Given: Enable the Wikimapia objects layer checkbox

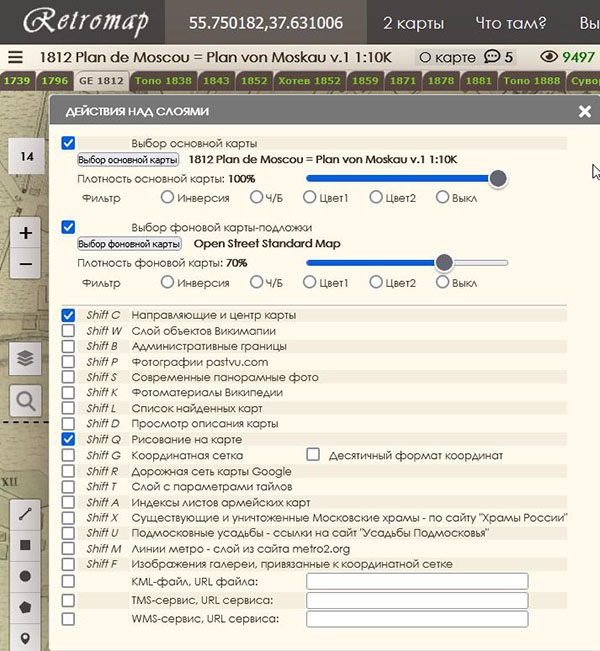Looking at the screenshot, I should (68, 331).
